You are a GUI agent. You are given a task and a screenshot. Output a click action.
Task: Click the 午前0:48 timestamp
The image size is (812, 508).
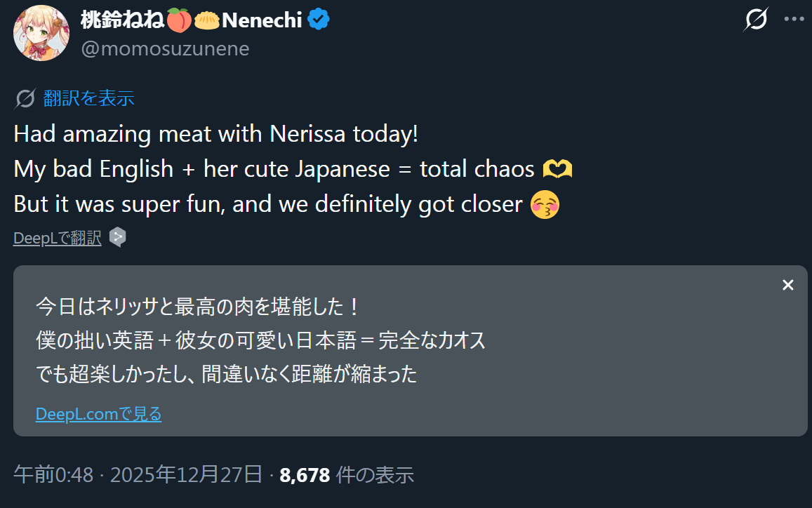pos(53,475)
